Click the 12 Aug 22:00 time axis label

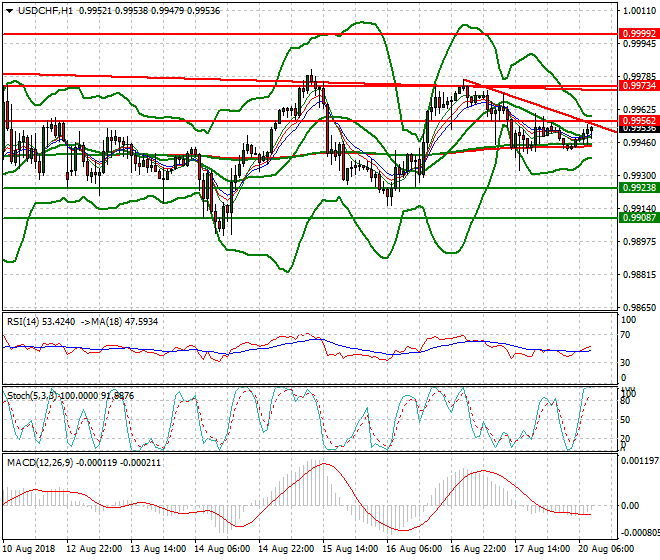(x=94, y=549)
